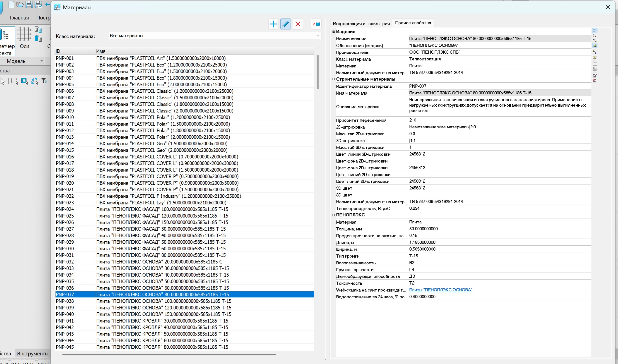Sort properties alphabetically with A-Z icon

(595, 36)
